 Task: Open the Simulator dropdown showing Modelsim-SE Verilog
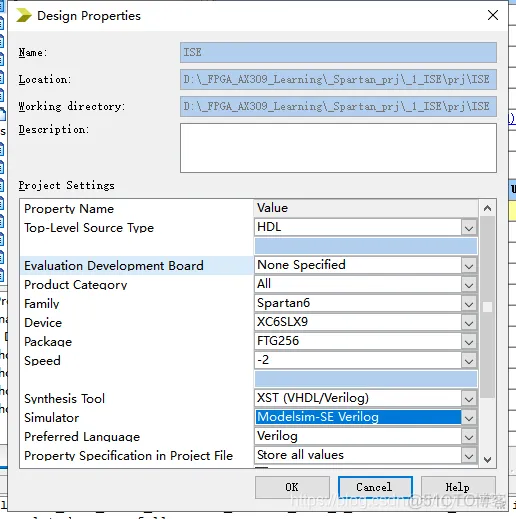[x=469, y=418]
